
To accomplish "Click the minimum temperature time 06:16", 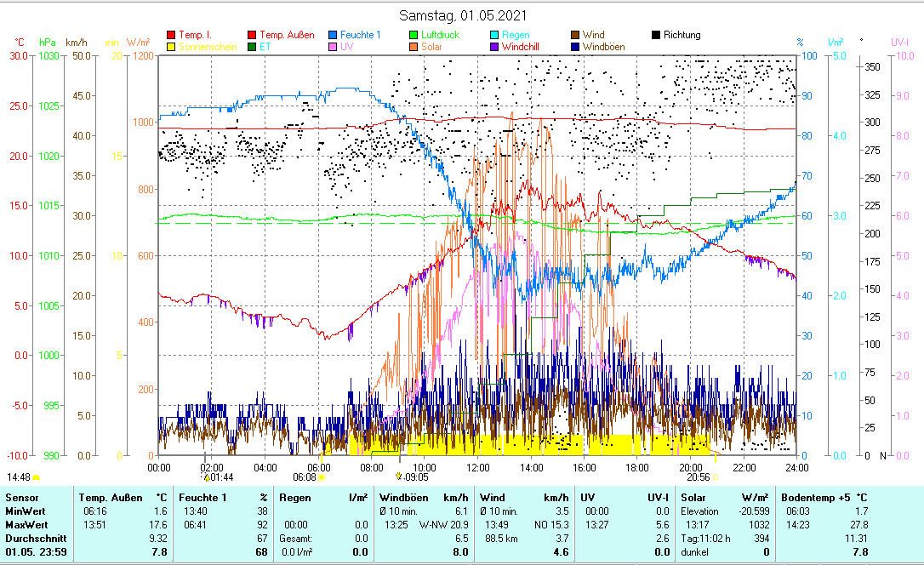I will pyautogui.click(x=95, y=511).
